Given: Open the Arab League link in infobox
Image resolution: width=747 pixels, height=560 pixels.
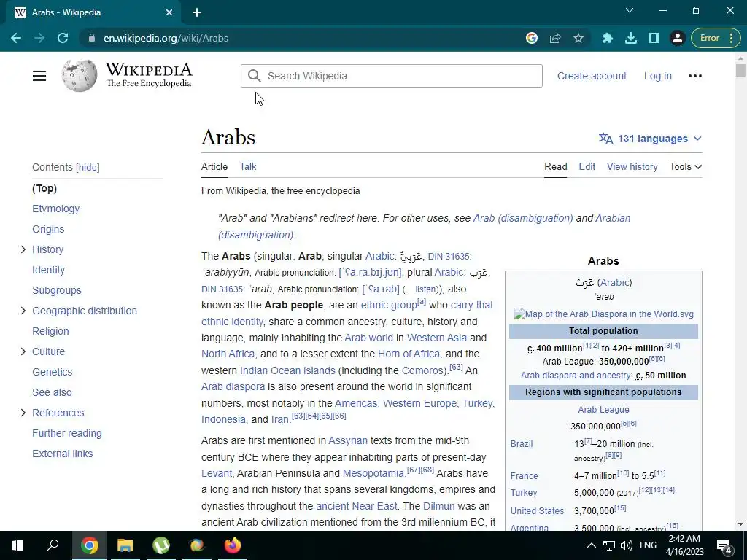Looking at the screenshot, I should (603, 410).
